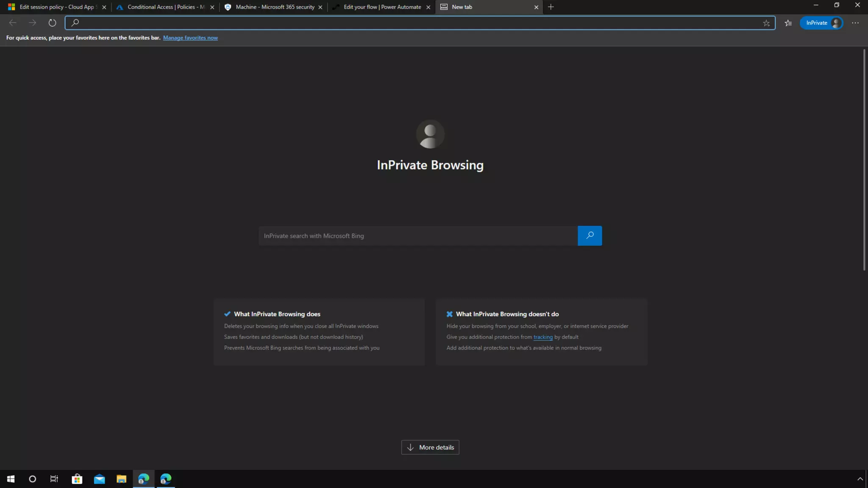Click the InPrivate profile avatar image

coord(430,134)
